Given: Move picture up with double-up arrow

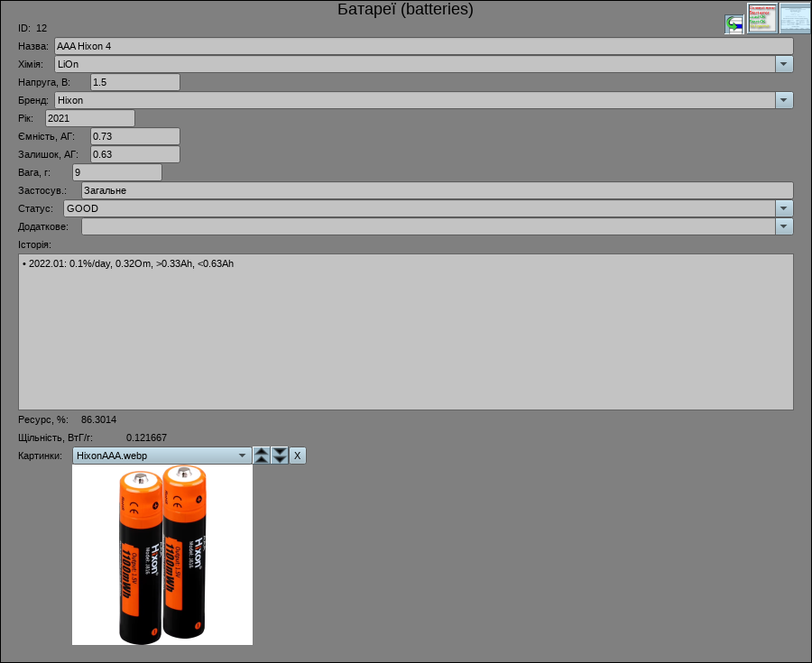Looking at the screenshot, I should tap(262, 456).
